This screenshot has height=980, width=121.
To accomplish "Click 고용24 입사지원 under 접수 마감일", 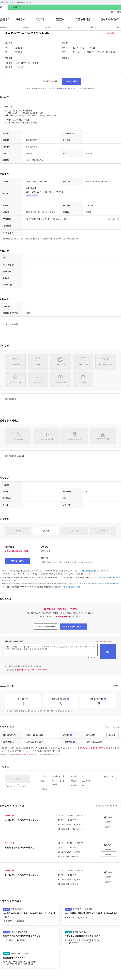I will point(18,561).
